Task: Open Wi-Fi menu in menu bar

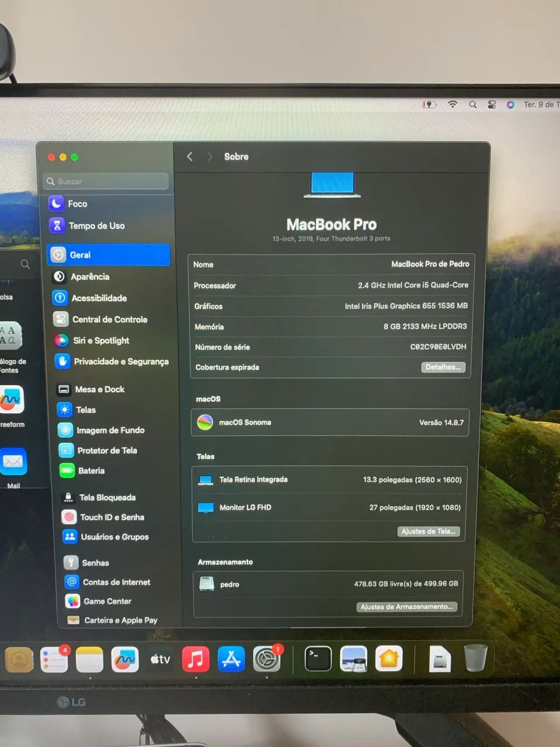Action: [453, 104]
